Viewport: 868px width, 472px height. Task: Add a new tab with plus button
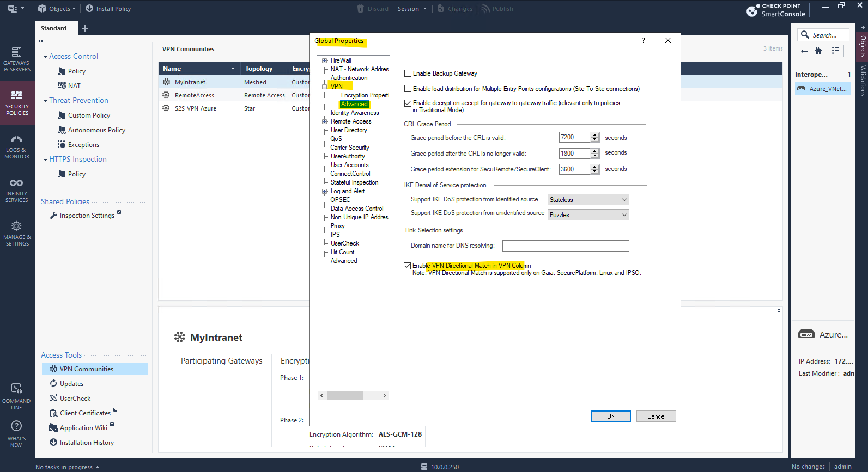click(x=85, y=28)
